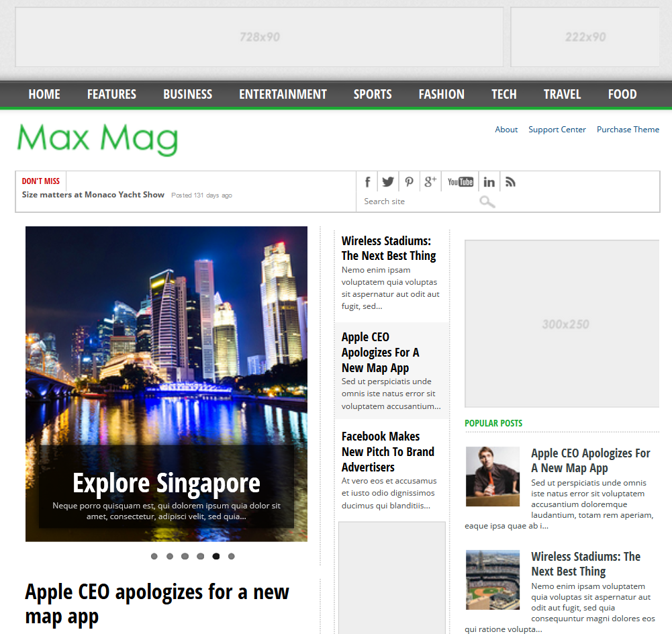Open the Tech menu item
Viewport: 672px width, 634px height.
click(x=504, y=94)
